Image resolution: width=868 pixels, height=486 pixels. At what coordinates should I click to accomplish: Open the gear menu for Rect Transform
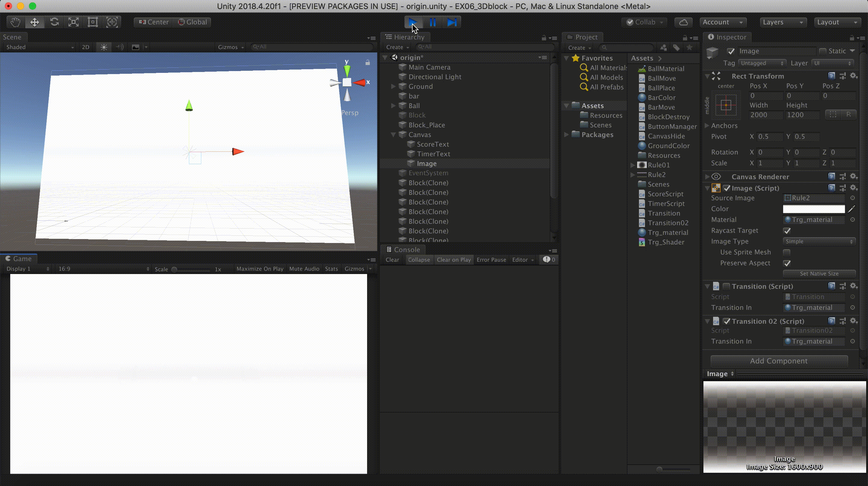point(854,76)
